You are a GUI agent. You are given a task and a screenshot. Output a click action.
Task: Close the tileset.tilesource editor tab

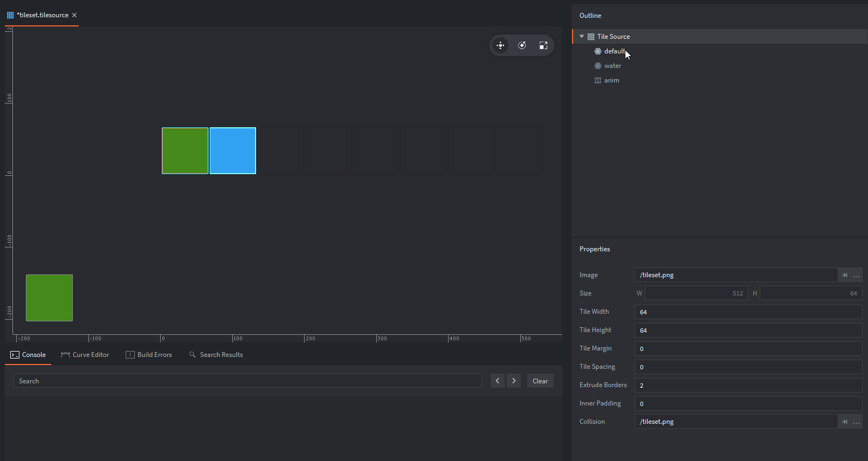click(74, 15)
